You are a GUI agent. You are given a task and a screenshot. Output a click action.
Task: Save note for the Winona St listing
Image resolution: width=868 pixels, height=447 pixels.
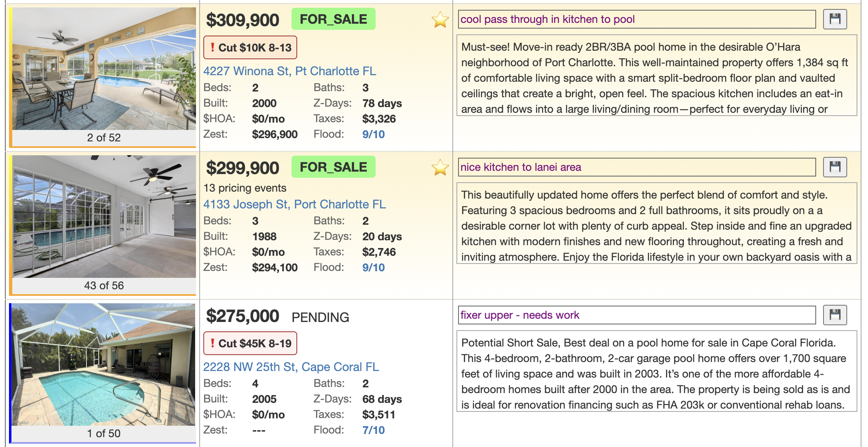pyautogui.click(x=835, y=19)
